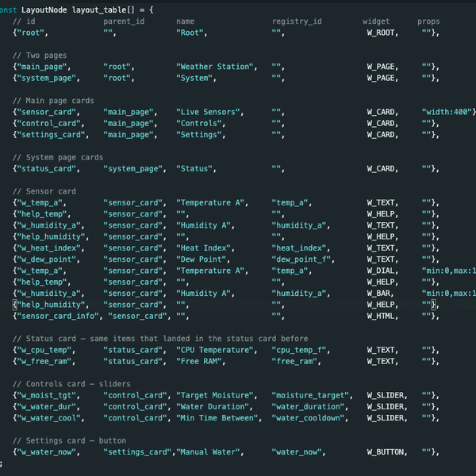
Task: Select the layout_table[] identifier
Action: click(103, 10)
